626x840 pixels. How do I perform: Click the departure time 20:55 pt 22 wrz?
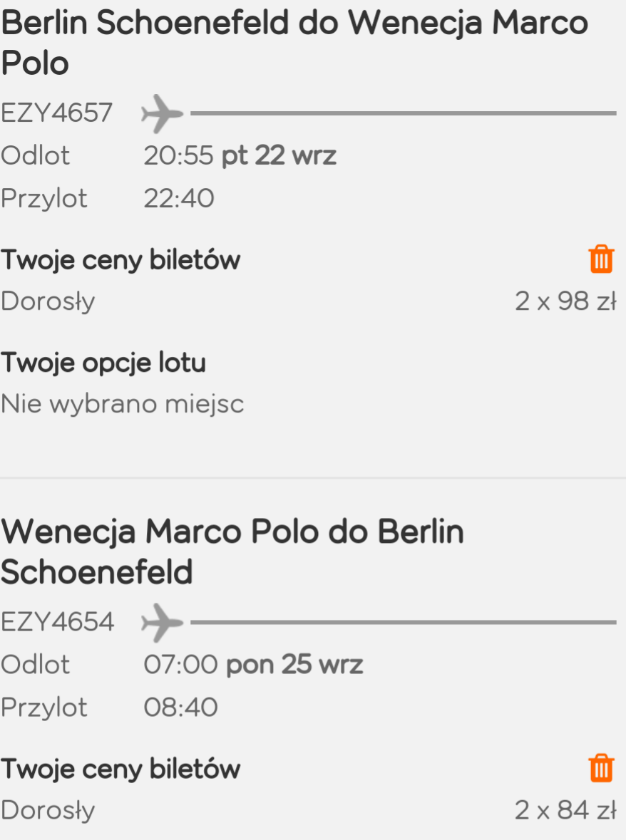pos(240,156)
